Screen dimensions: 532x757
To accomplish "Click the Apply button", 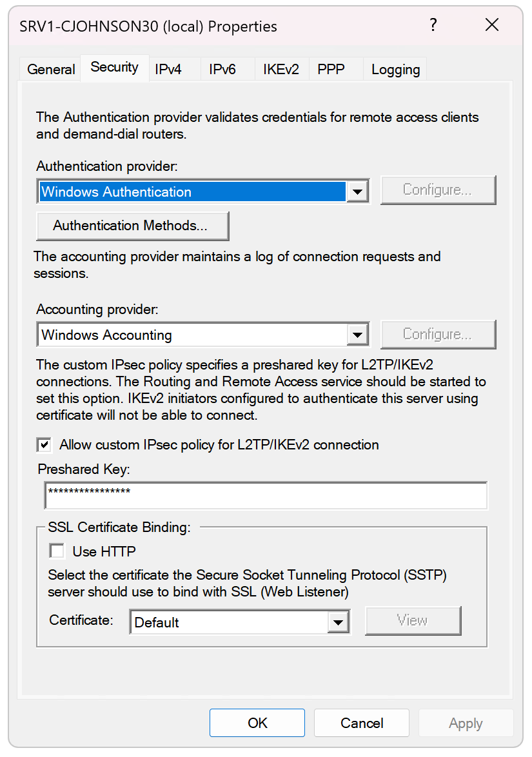I will [x=466, y=722].
